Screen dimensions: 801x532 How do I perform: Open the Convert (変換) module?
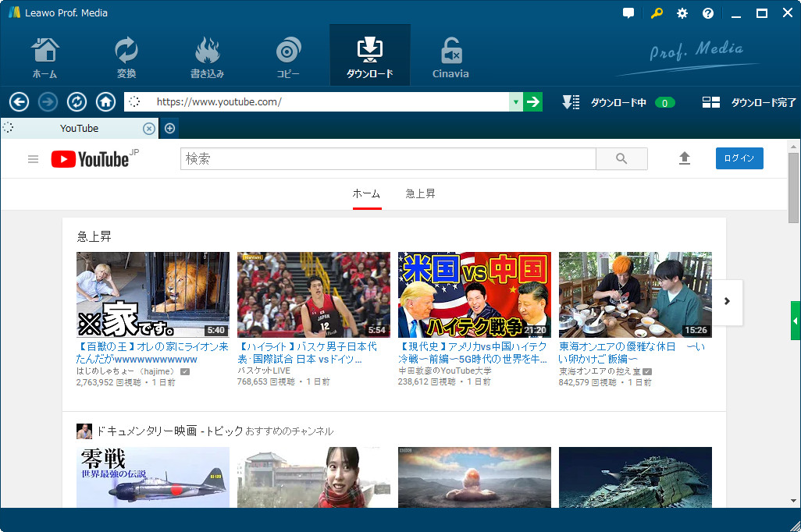(x=126, y=57)
